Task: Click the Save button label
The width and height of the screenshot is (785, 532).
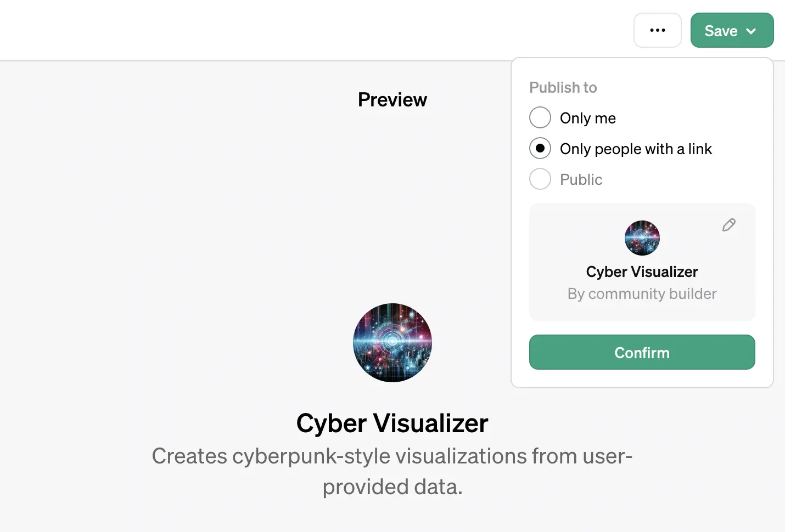Action: click(720, 31)
